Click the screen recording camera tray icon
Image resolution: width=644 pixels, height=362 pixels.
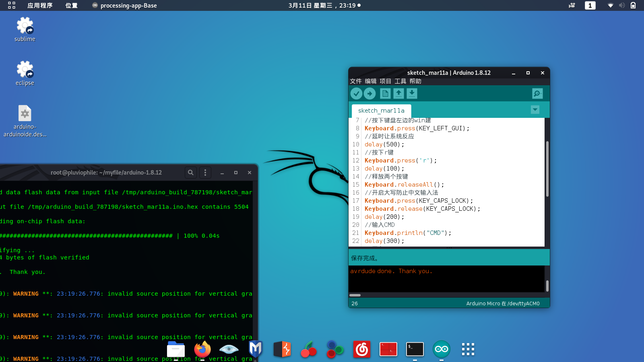pos(572,5)
